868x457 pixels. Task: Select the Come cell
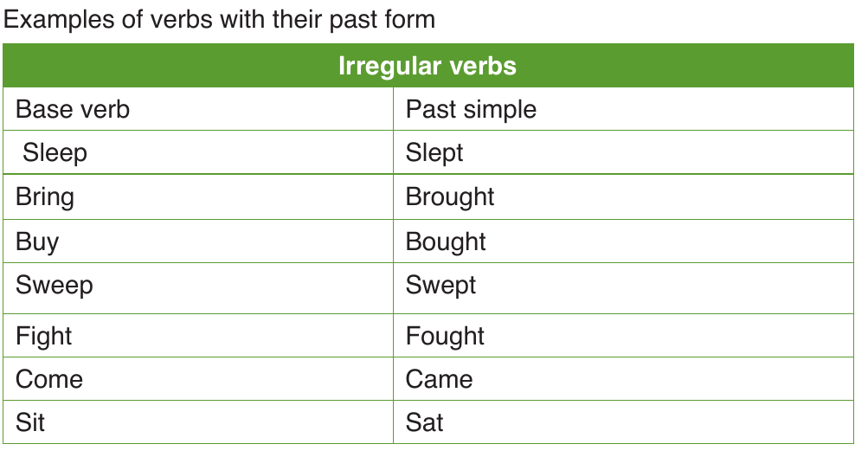coord(198,379)
